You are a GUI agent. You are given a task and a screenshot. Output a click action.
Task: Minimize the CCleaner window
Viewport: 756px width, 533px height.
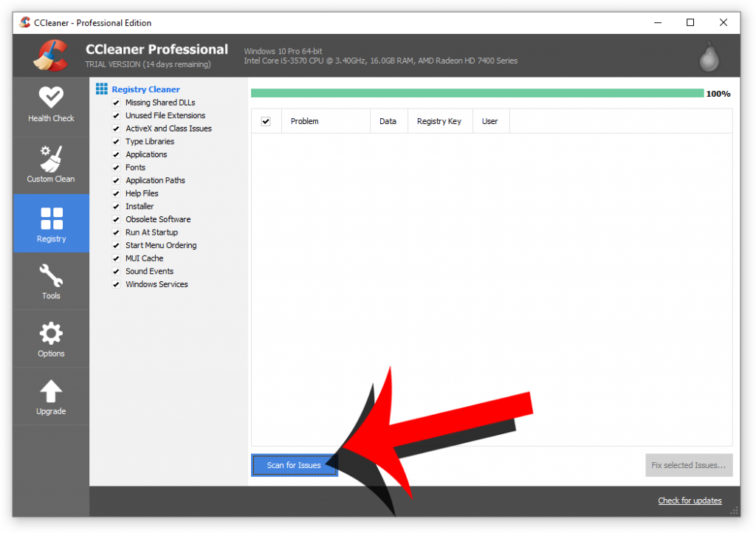pos(658,23)
